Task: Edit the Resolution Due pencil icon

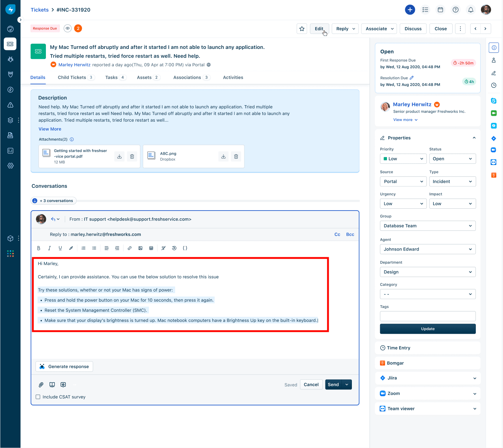Action: click(412, 78)
